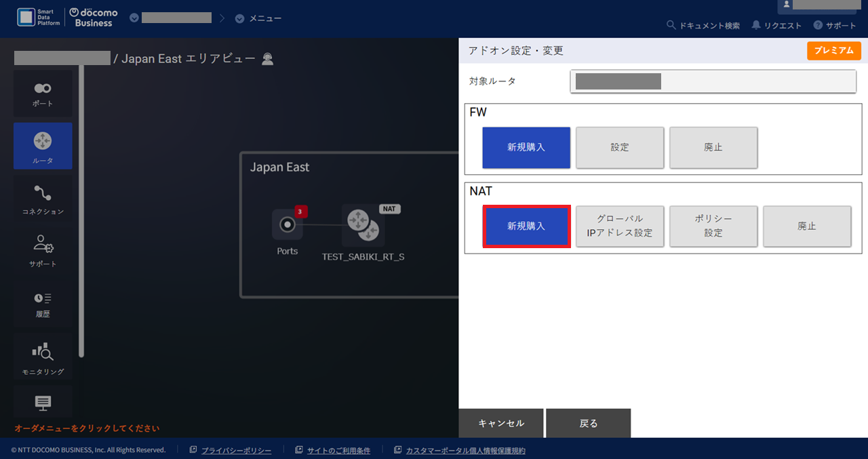Open the Connection sidebar icon
Image resolution: width=868 pixels, height=459 pixels.
(43, 199)
